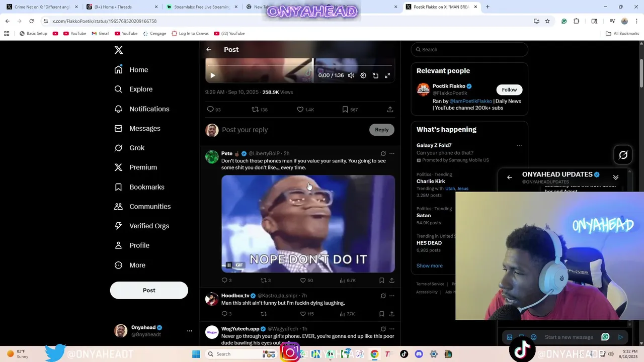The image size is (644, 362).
Task: Enable picture-in-picture on the video
Action: 375,75
